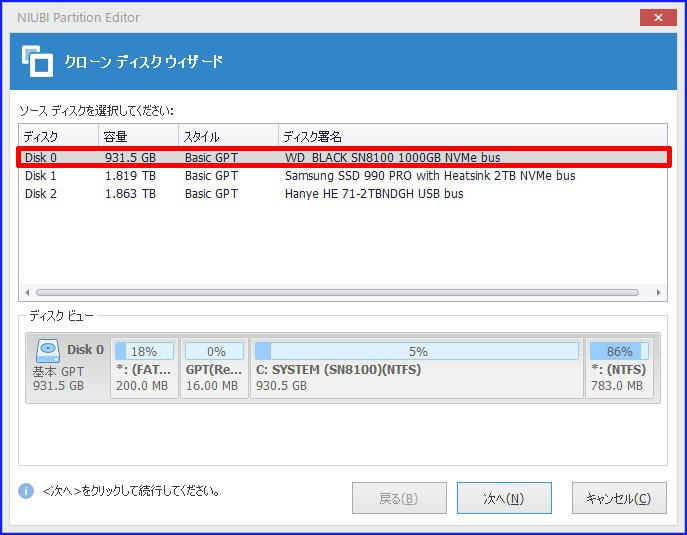Click the ディスク column header

[59, 136]
